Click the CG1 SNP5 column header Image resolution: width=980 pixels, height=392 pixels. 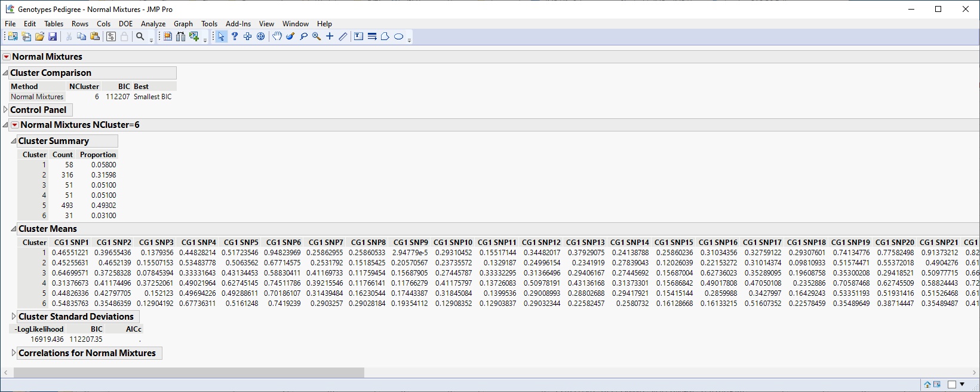pyautogui.click(x=241, y=243)
